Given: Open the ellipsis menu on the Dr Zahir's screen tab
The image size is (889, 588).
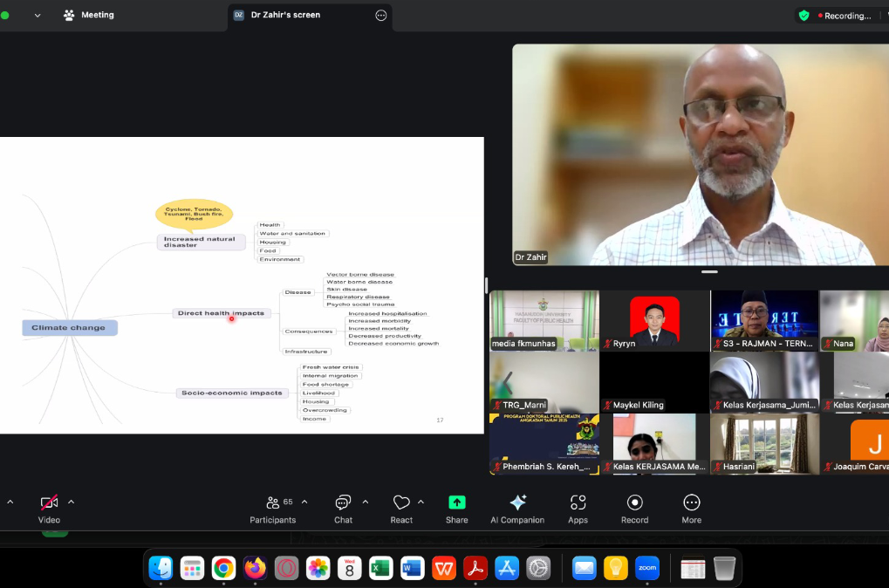Looking at the screenshot, I should [x=380, y=15].
